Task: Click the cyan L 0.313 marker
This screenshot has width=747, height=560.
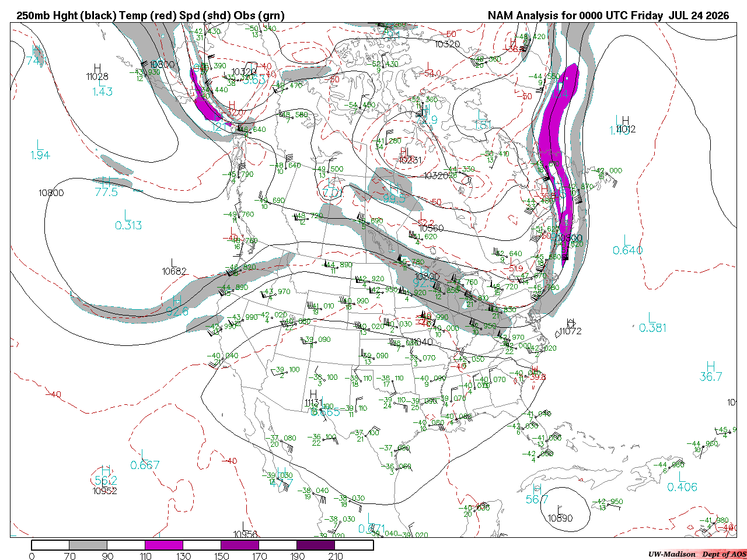Action: [128, 220]
